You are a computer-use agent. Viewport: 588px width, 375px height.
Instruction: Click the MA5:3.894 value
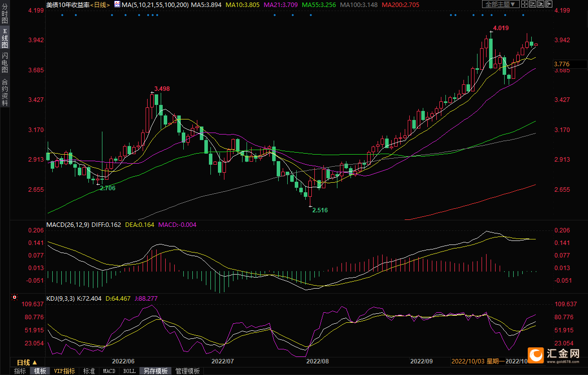tap(206, 5)
